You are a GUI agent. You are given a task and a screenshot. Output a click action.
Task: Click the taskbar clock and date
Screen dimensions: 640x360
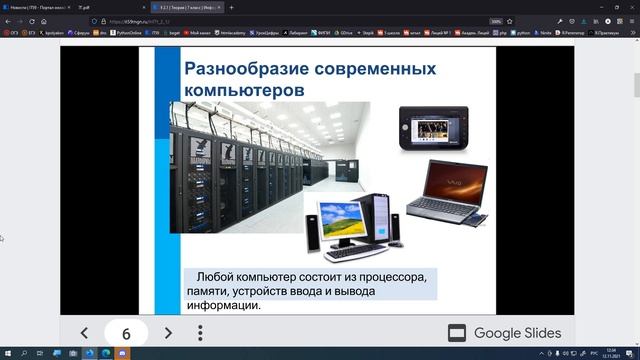611,353
